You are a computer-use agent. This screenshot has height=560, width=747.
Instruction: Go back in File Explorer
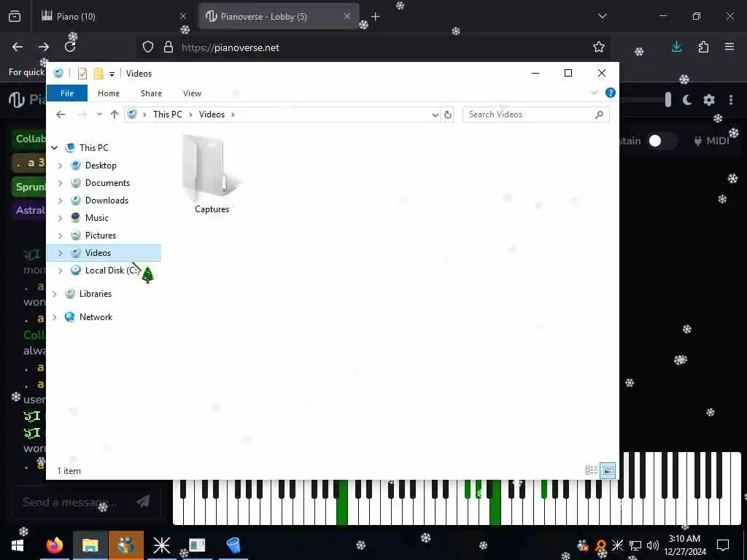point(61,114)
